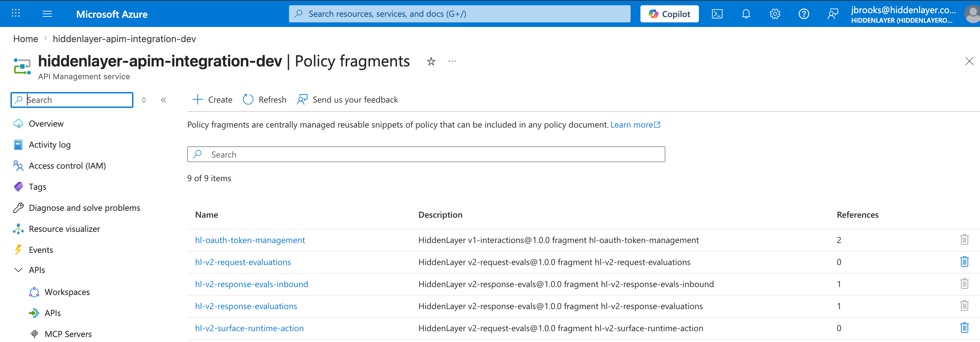Click trash icon for hl-v2-response-evals-inbound

click(965, 284)
